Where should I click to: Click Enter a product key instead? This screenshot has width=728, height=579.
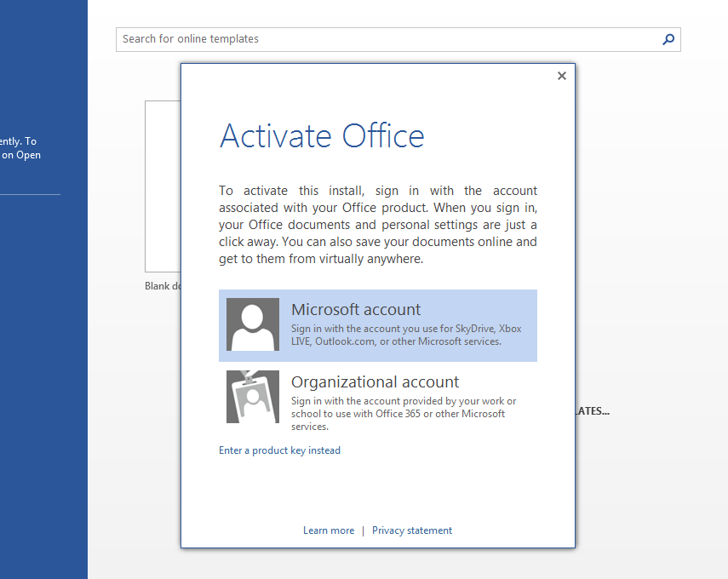[x=279, y=450]
